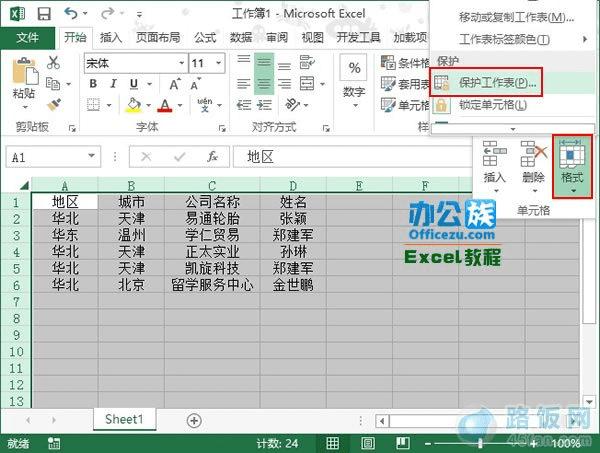Switch to the 插入 ribbon tab
Image resolution: width=600 pixels, height=453 pixels.
(x=111, y=37)
